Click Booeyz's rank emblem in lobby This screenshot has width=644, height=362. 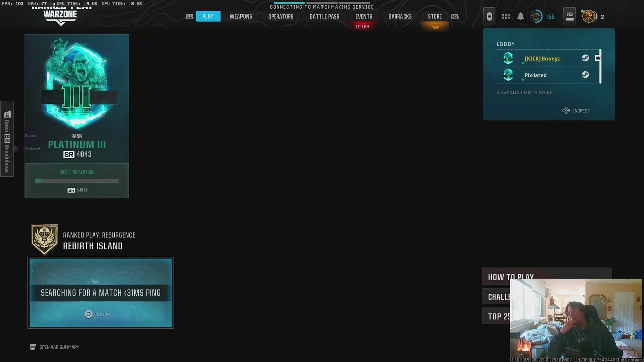pos(508,58)
